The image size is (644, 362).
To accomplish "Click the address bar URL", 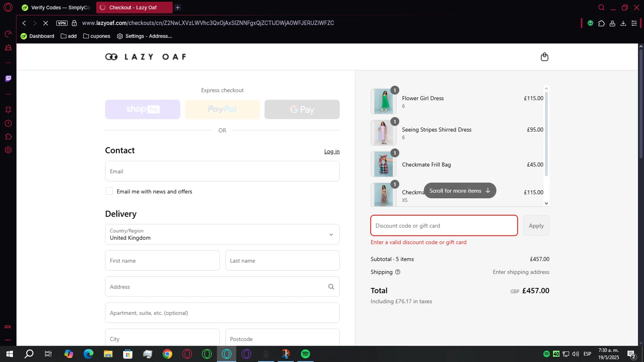I will coord(208,23).
